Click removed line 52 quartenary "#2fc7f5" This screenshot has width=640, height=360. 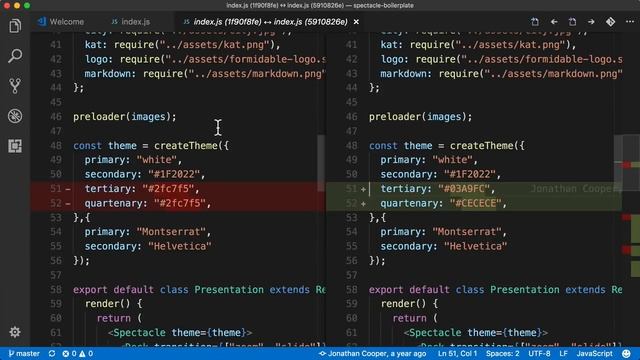(148, 203)
